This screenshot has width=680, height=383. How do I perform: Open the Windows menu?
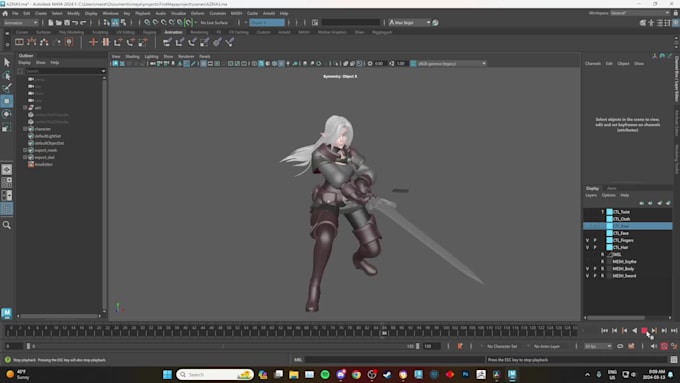(x=111, y=13)
